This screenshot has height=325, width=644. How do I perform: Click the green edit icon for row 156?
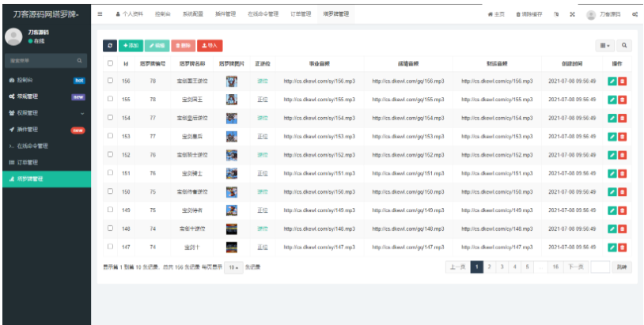coord(612,81)
